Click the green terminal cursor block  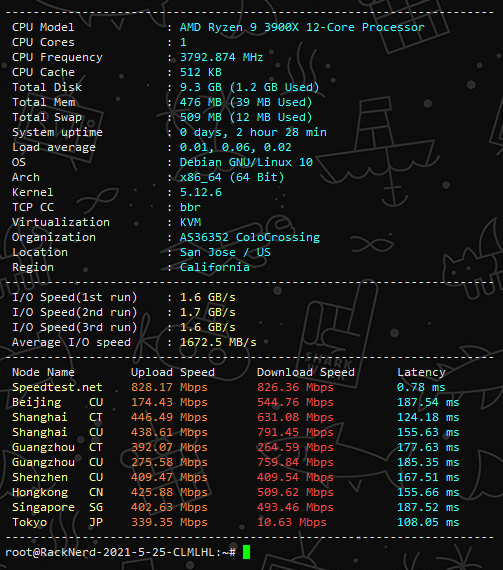246,552
